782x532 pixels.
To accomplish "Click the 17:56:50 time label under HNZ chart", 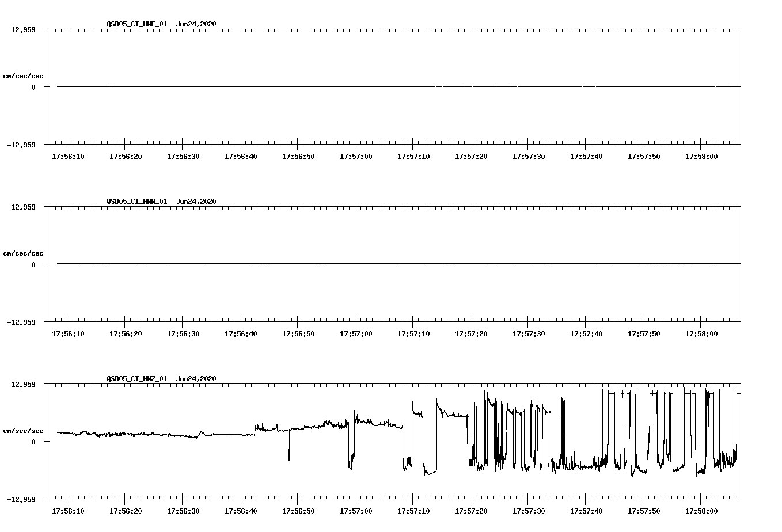I will [298, 511].
